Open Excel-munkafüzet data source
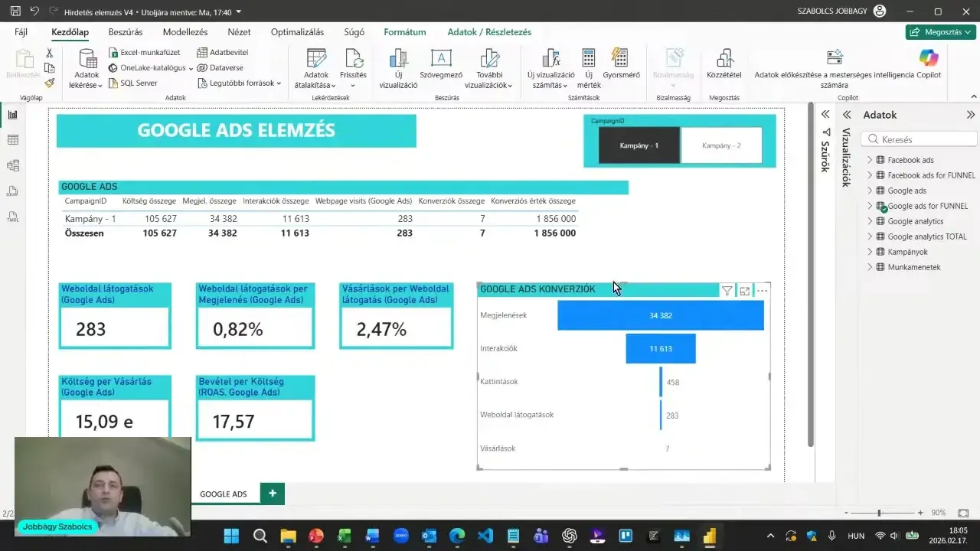Viewport: 980px width, 551px height. [x=145, y=53]
